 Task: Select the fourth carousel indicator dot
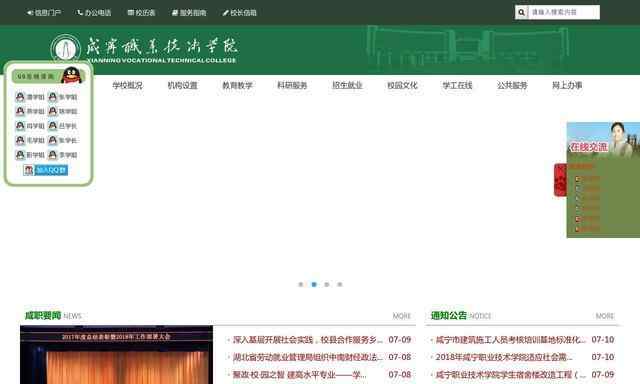[340, 284]
